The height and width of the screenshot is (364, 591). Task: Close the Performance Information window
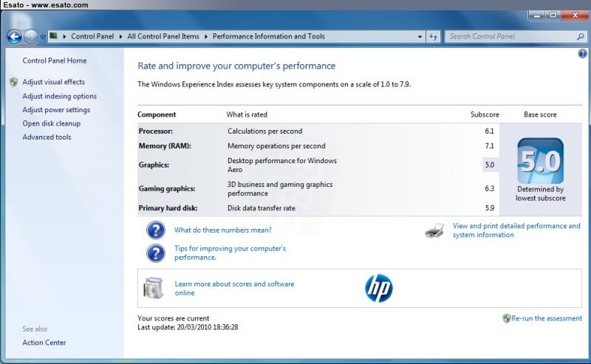pos(575,16)
